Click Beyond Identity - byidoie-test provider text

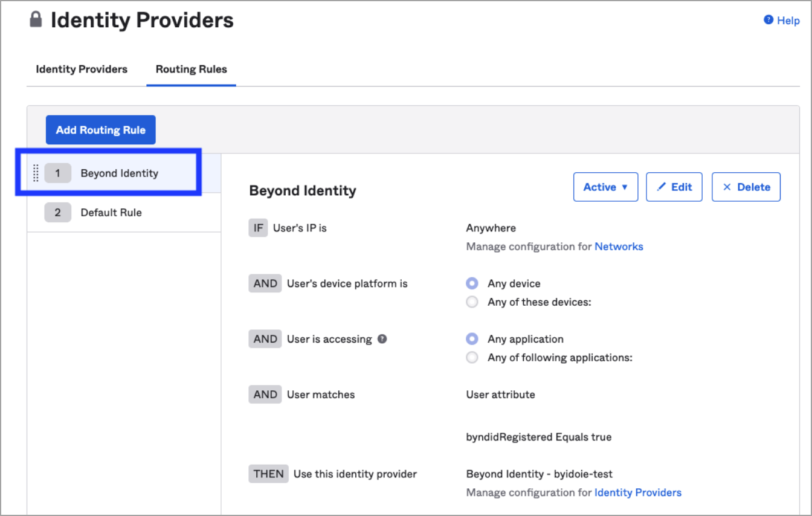[x=540, y=474]
